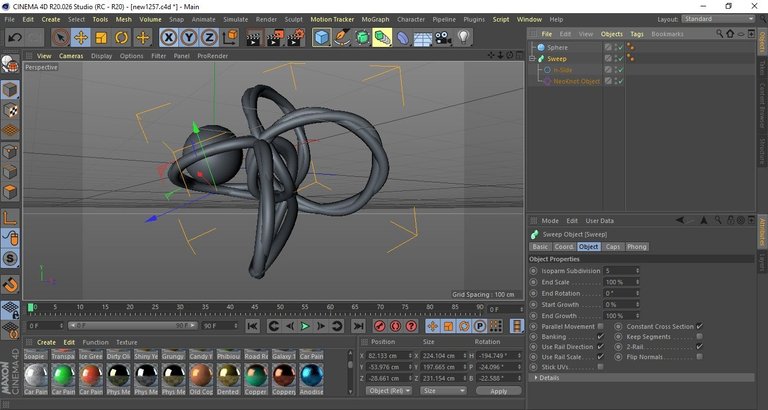Click the End Growth stepper arrows
This screenshot has height=410, width=768.
[x=637, y=316]
